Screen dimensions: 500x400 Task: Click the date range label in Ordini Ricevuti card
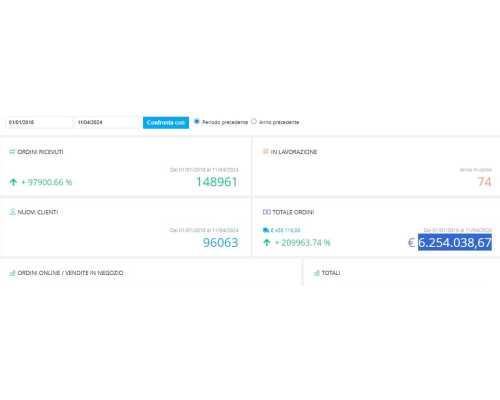click(204, 170)
